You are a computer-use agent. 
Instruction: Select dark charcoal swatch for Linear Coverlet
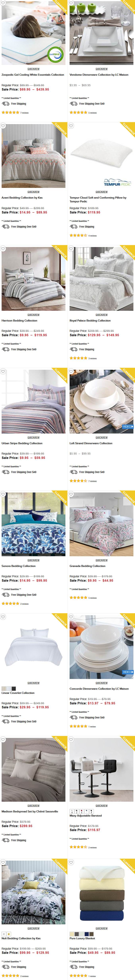(x=14, y=689)
